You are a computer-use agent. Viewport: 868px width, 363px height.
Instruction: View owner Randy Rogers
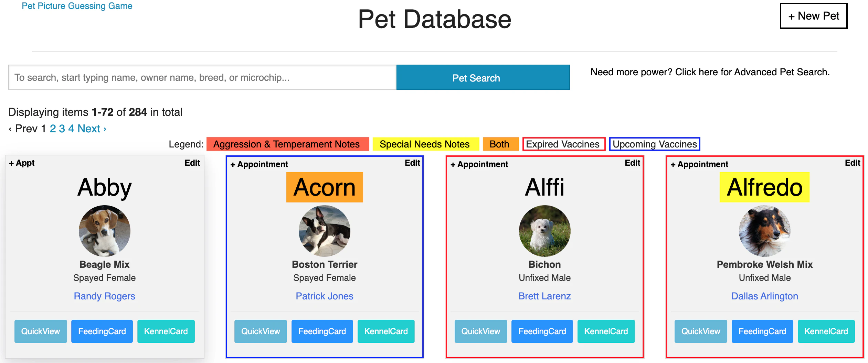click(104, 296)
